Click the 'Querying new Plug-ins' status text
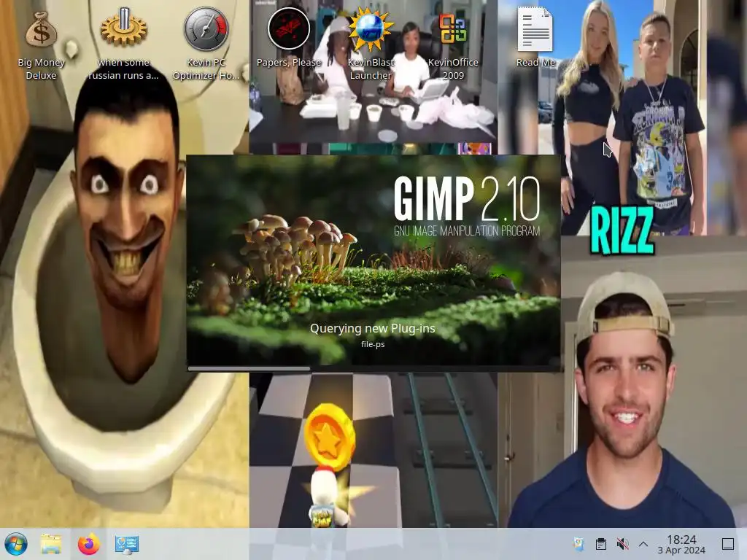This screenshot has height=560, width=747. (373, 329)
